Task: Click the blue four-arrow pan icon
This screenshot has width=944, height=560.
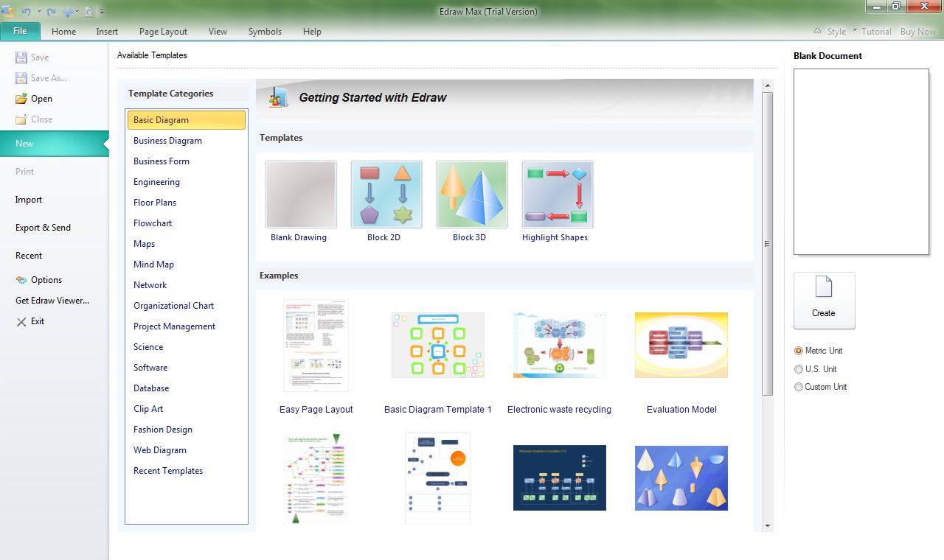Action: click(x=69, y=12)
